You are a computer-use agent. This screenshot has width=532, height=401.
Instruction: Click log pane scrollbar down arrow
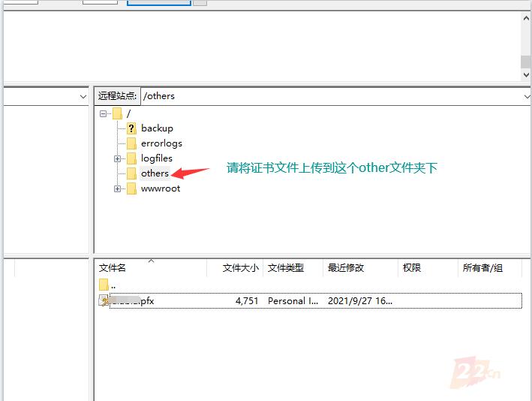pyautogui.click(x=526, y=74)
